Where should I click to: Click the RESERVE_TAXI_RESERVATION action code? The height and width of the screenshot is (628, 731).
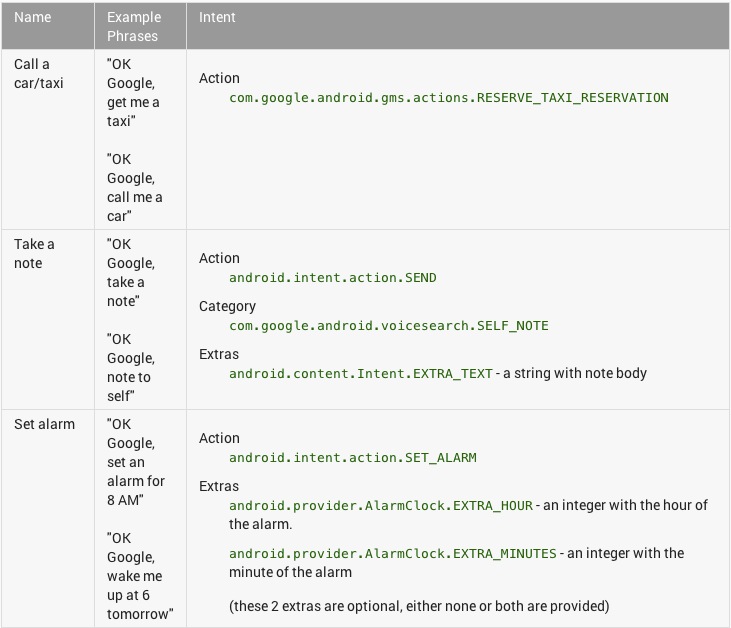pyautogui.click(x=448, y=98)
